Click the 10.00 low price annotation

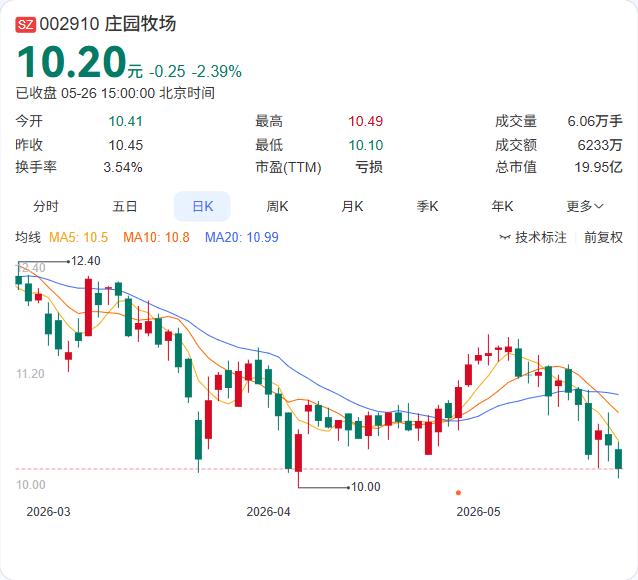(365, 487)
